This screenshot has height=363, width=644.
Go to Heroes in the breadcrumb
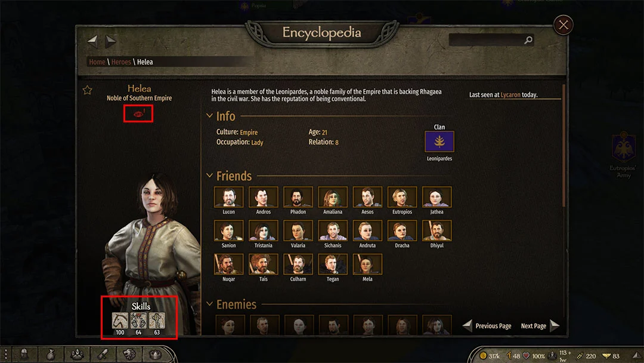(121, 62)
